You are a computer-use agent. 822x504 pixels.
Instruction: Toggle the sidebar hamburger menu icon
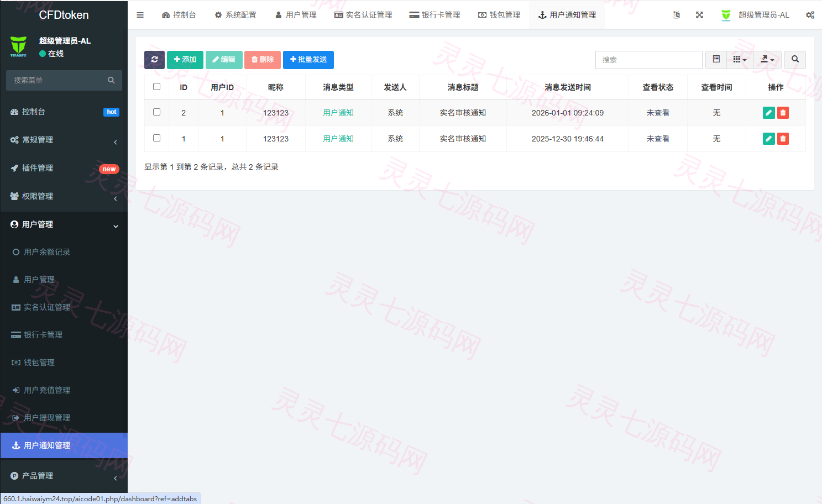(140, 15)
